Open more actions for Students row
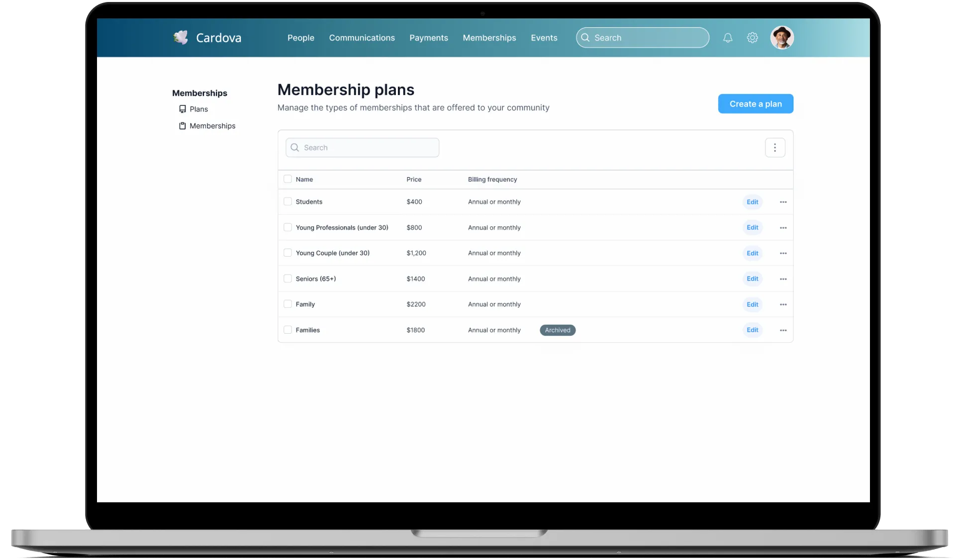This screenshot has width=957, height=560. tap(783, 202)
